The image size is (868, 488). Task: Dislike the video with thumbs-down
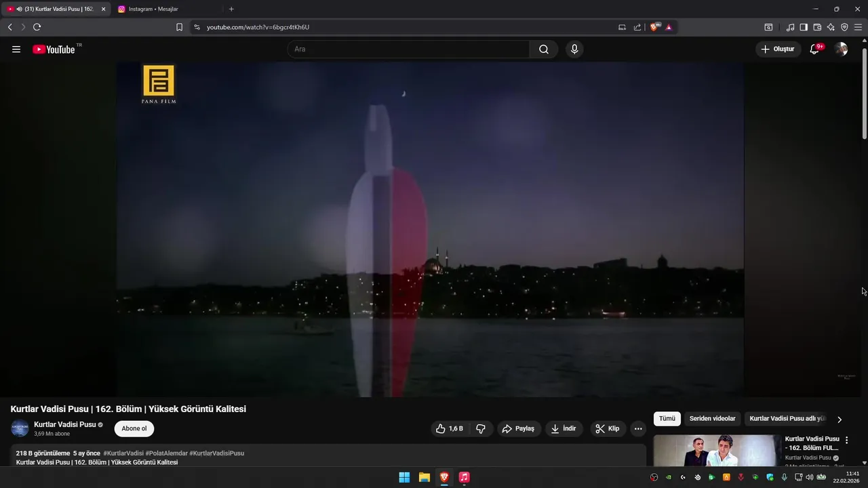click(481, 428)
